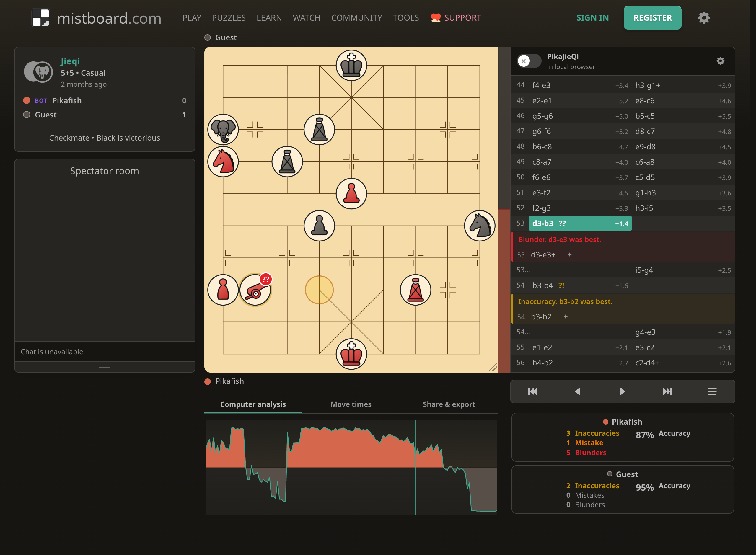Viewport: 756px width, 555px height.
Task: Select the red pawn in board center
Action: pos(351,193)
